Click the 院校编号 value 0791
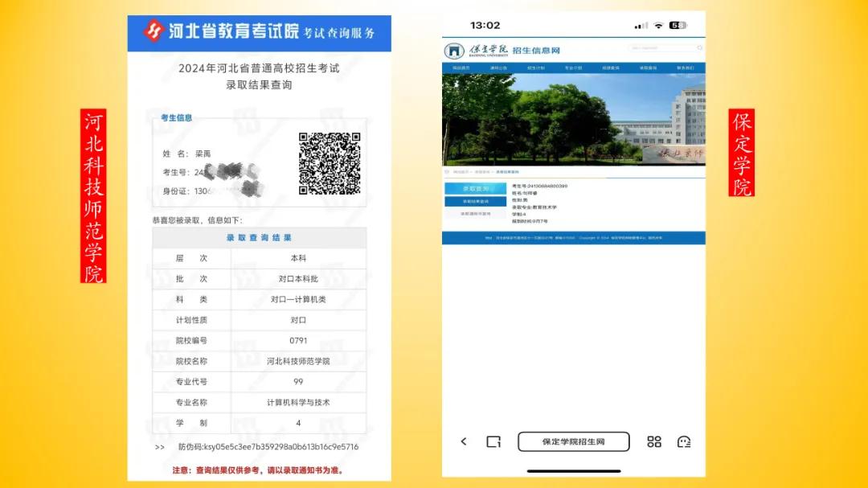 (298, 341)
